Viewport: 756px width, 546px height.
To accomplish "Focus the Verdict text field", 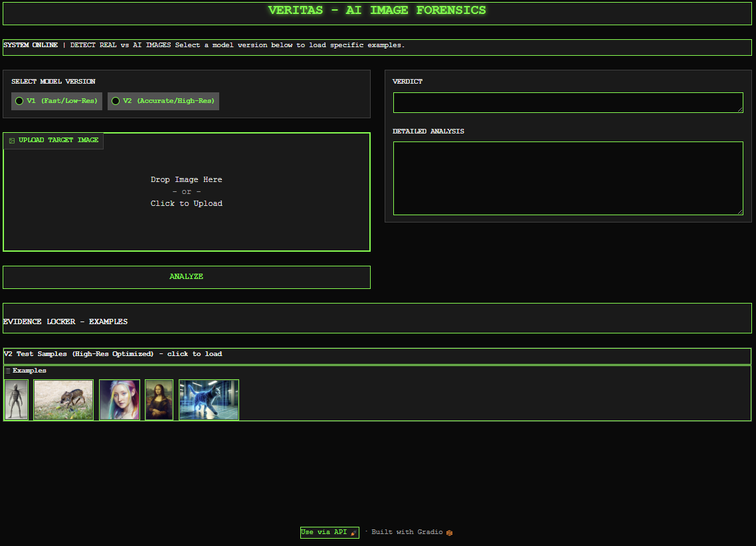I will [567, 102].
